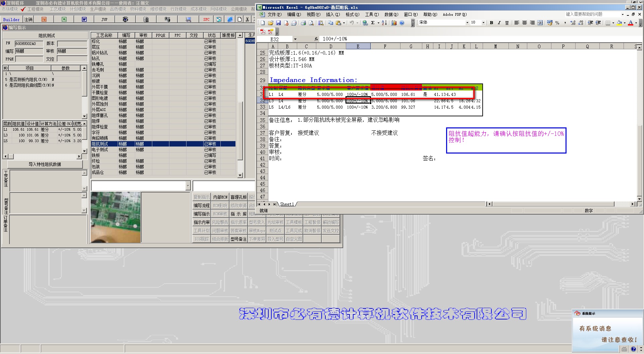The image size is (644, 354).
Task: Open the 有系统消息 notification popup
Action: [607, 331]
